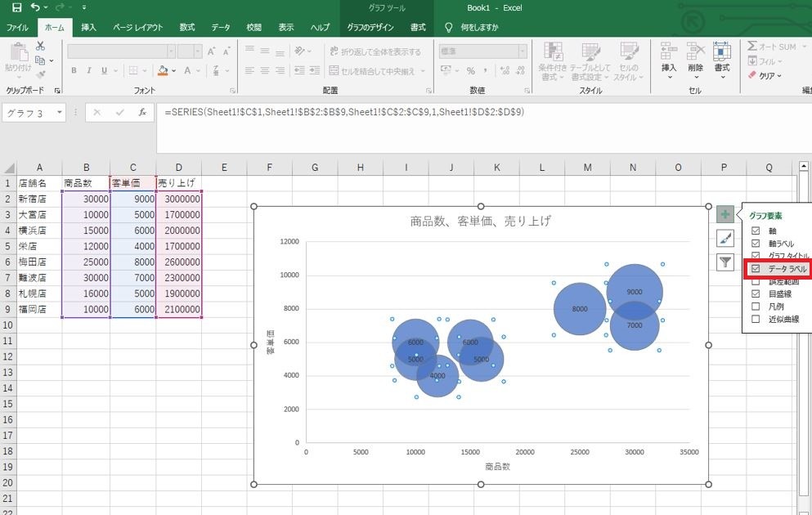Click the Increase Font Size icon
The width and height of the screenshot is (812, 515).
[x=211, y=51]
